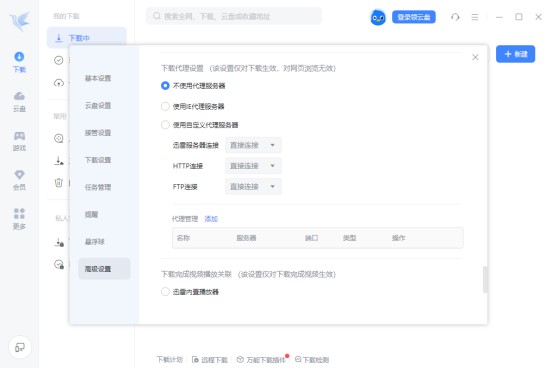Switch to the 任务管理 tab
The width and height of the screenshot is (557, 368).
click(98, 187)
